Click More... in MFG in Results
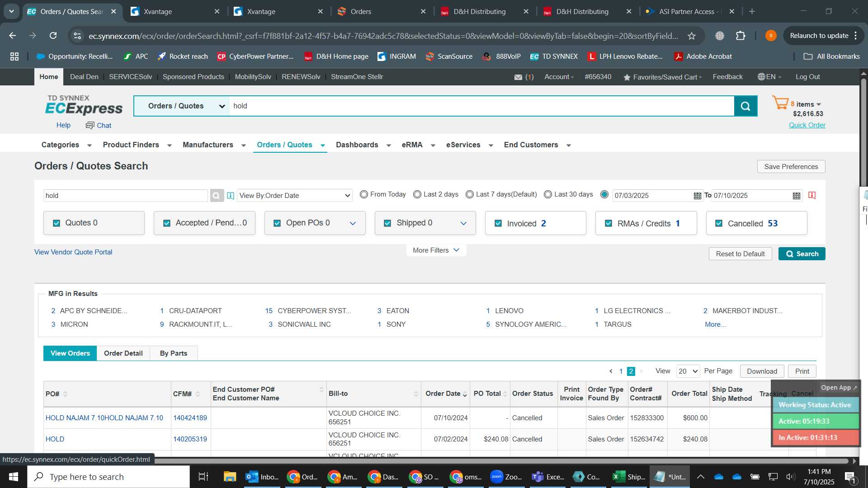 point(715,324)
